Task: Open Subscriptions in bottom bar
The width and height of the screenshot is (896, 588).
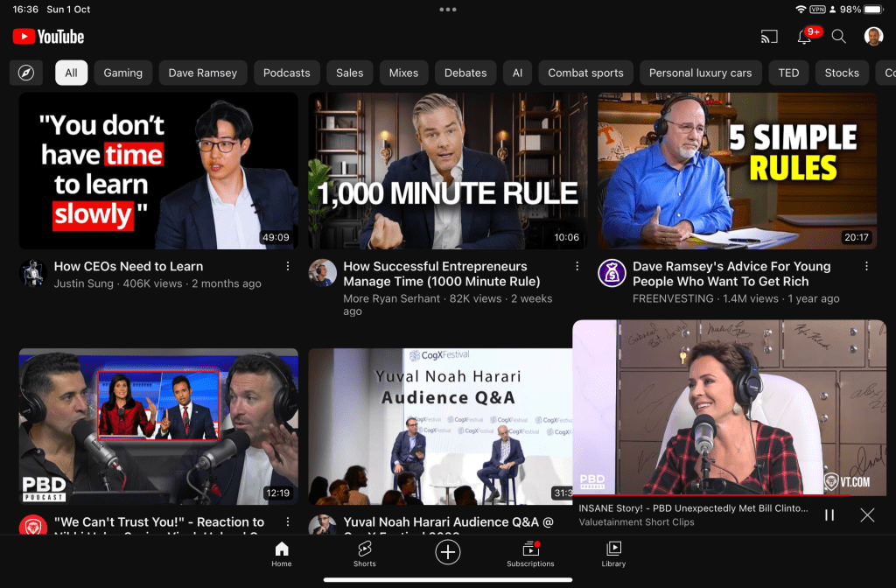Action: point(530,554)
